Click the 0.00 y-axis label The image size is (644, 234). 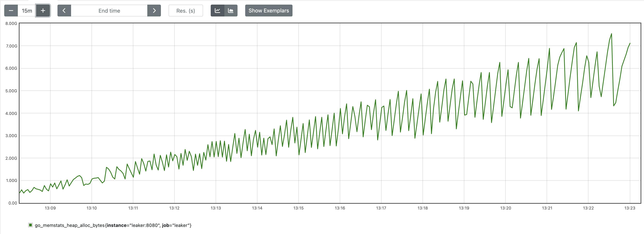coord(13,203)
